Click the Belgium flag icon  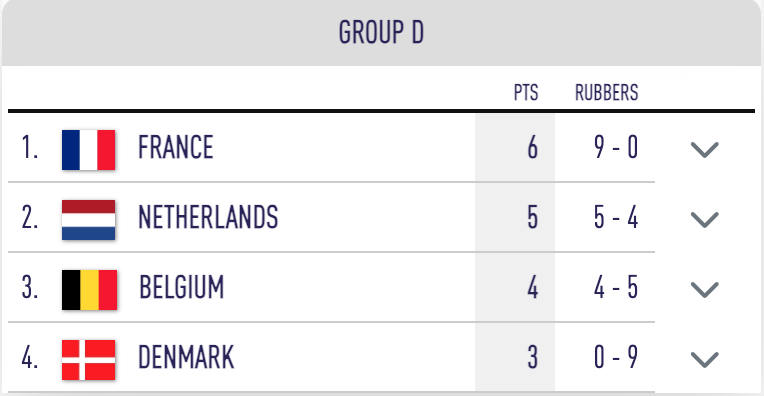click(x=89, y=290)
